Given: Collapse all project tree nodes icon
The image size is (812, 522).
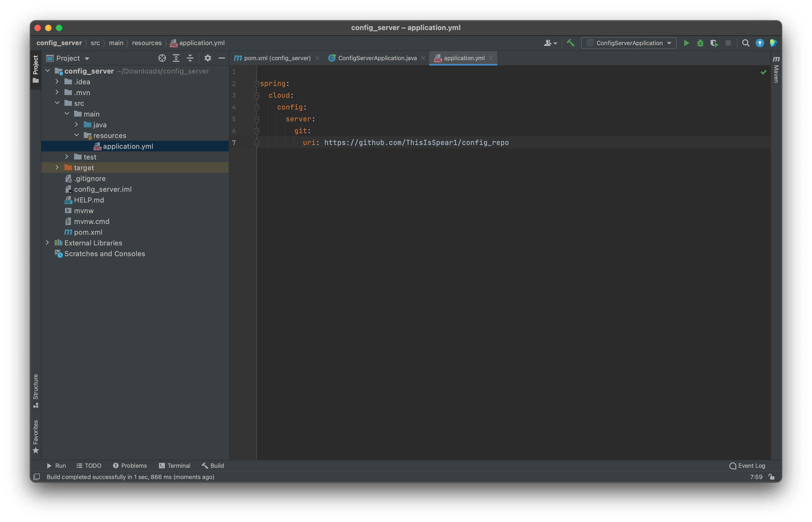Looking at the screenshot, I should (190, 58).
